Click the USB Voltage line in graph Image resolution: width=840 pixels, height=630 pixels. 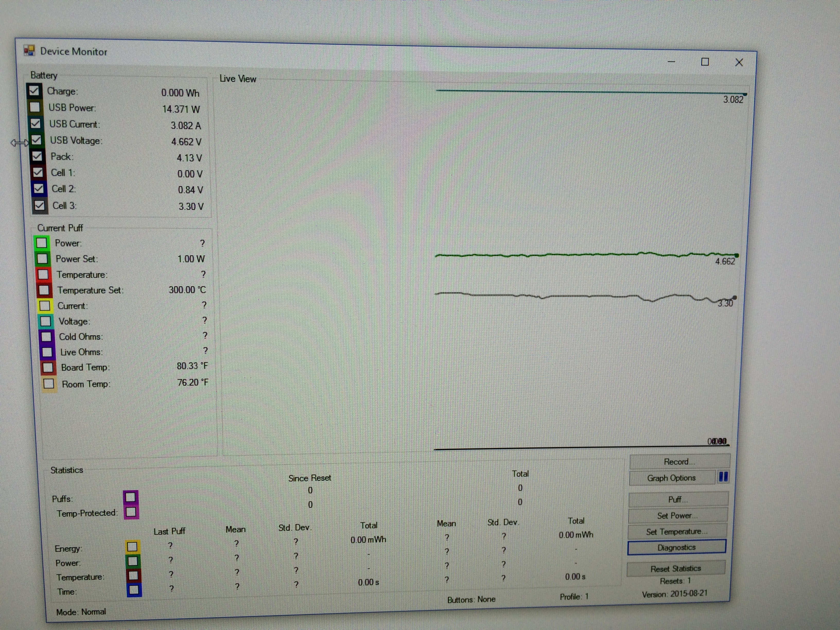point(570,255)
